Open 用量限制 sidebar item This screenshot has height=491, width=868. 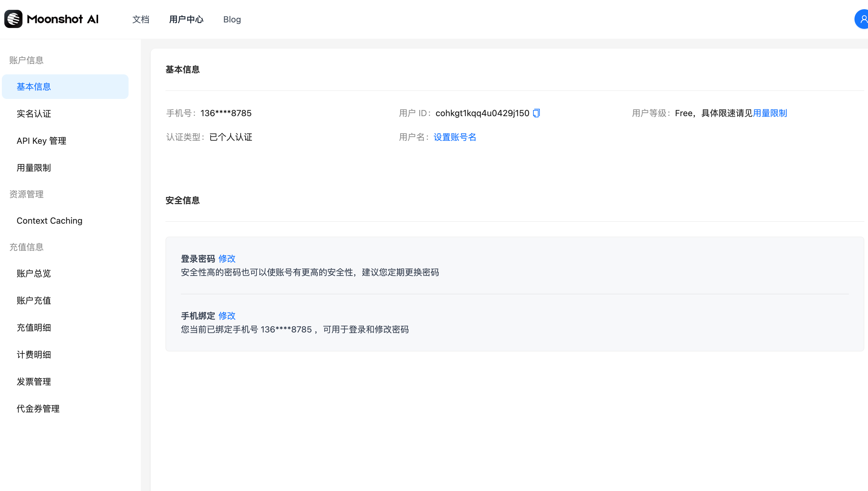click(34, 167)
